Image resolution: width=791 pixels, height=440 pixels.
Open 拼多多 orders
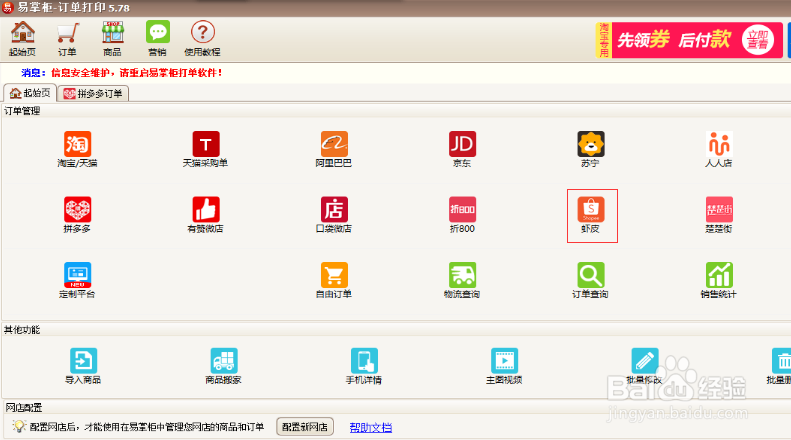77,215
